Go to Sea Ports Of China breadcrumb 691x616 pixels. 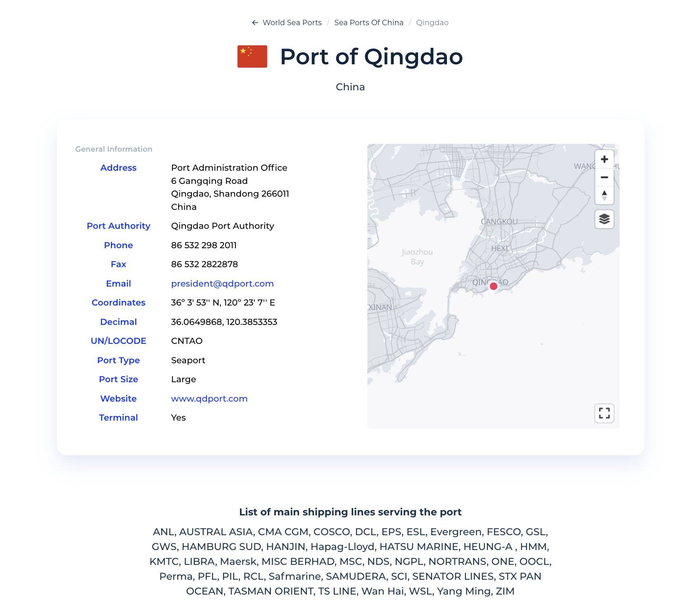point(369,23)
